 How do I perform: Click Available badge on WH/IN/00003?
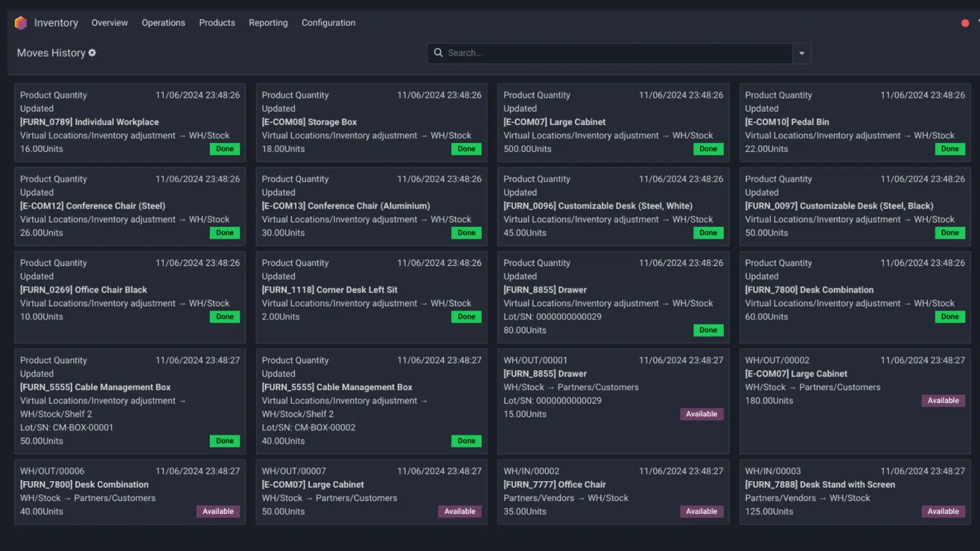coord(943,511)
